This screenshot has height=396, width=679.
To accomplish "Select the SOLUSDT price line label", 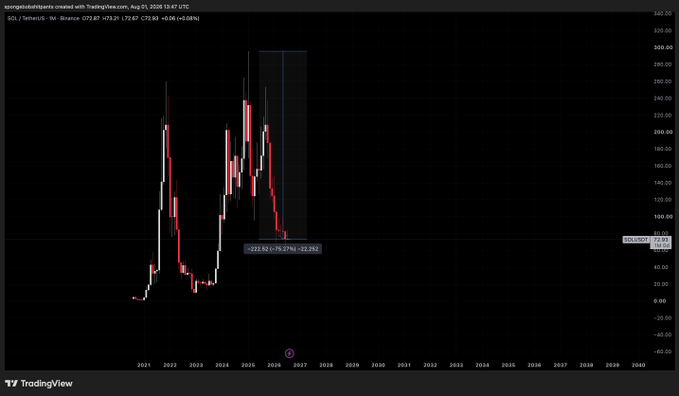I will tap(636, 240).
